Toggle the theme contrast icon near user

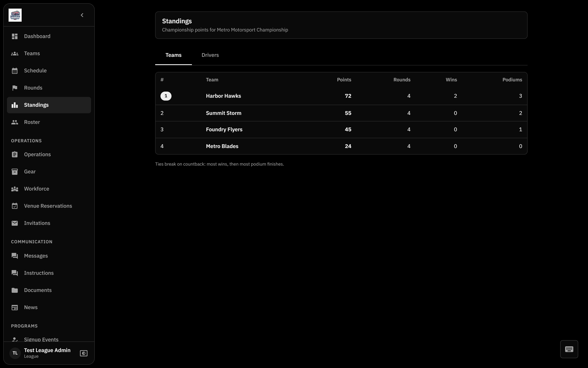(x=84, y=353)
